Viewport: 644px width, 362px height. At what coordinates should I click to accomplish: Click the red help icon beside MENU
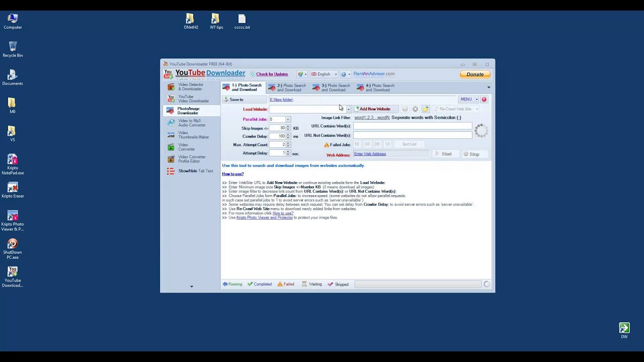(484, 100)
